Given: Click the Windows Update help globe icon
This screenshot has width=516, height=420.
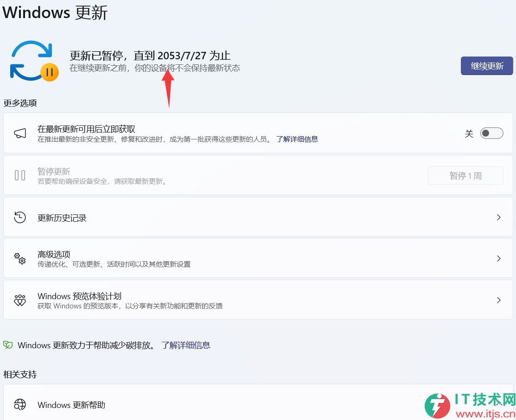Looking at the screenshot, I should coord(20,405).
